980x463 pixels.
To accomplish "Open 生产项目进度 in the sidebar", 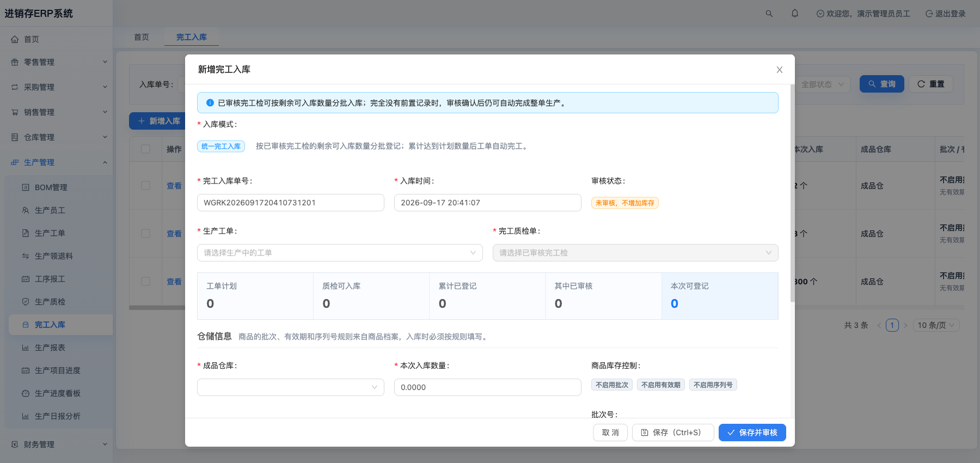I will click(x=58, y=370).
